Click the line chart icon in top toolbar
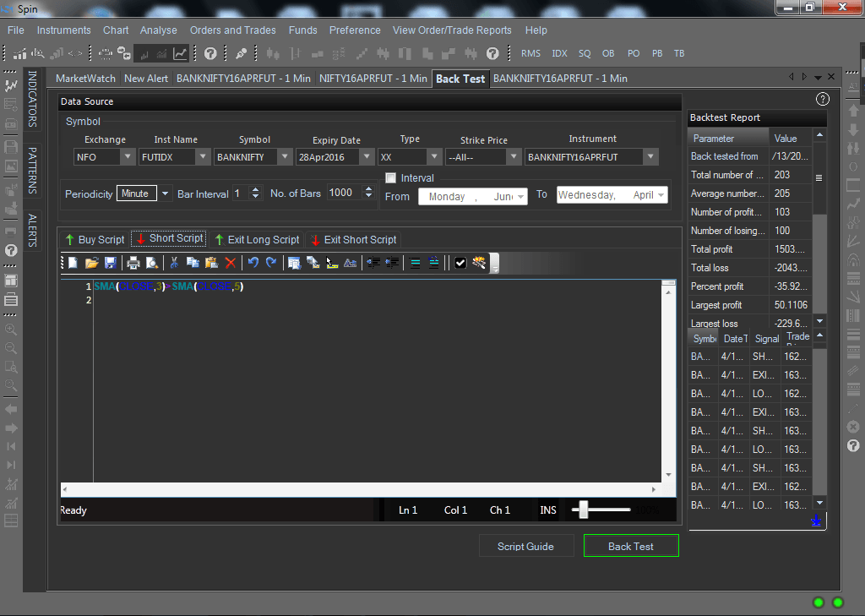 click(180, 53)
